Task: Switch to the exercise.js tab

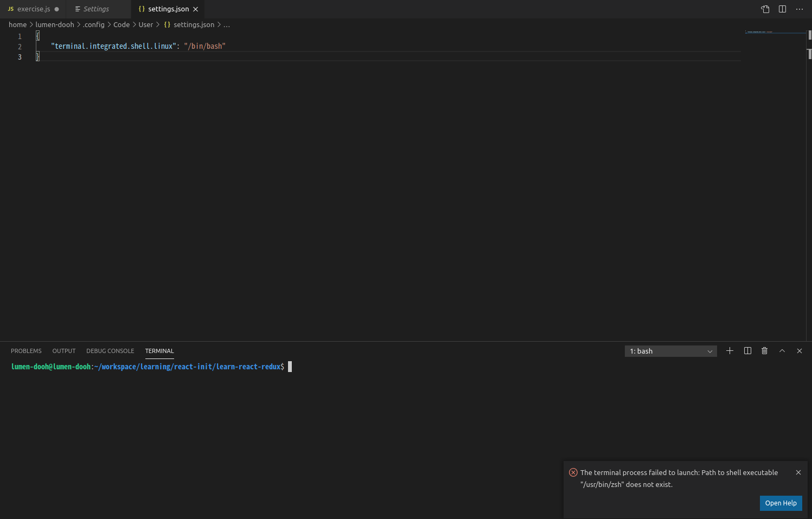Action: pyautogui.click(x=33, y=9)
